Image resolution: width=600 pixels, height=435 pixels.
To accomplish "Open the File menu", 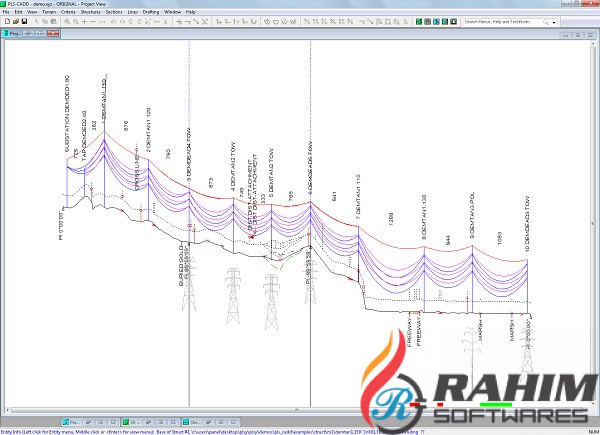I will click(x=6, y=12).
